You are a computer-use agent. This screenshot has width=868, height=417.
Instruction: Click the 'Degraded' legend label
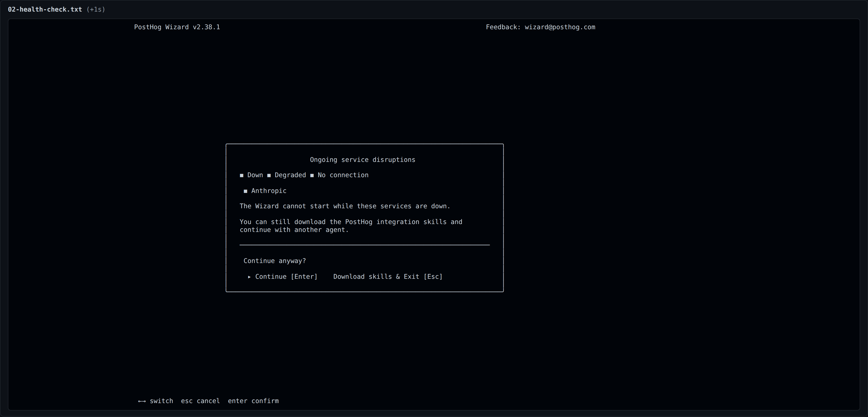[x=290, y=175]
